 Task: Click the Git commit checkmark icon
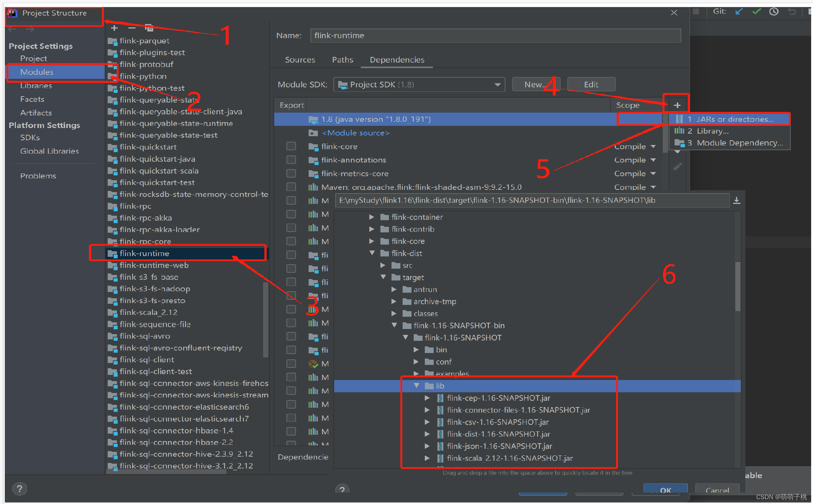(756, 12)
